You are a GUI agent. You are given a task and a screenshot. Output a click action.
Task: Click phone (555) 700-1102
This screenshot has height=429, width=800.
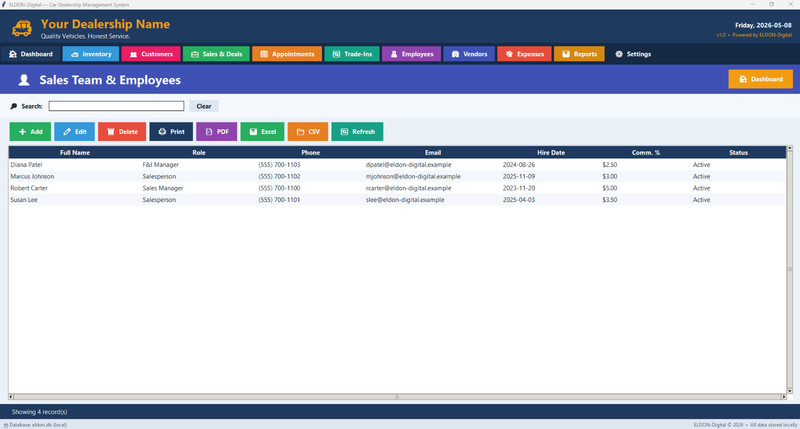click(279, 176)
